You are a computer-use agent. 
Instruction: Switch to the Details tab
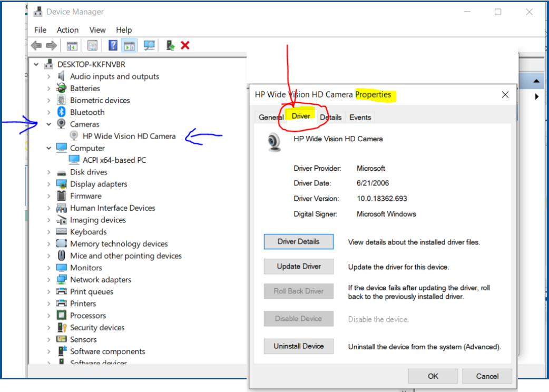330,117
